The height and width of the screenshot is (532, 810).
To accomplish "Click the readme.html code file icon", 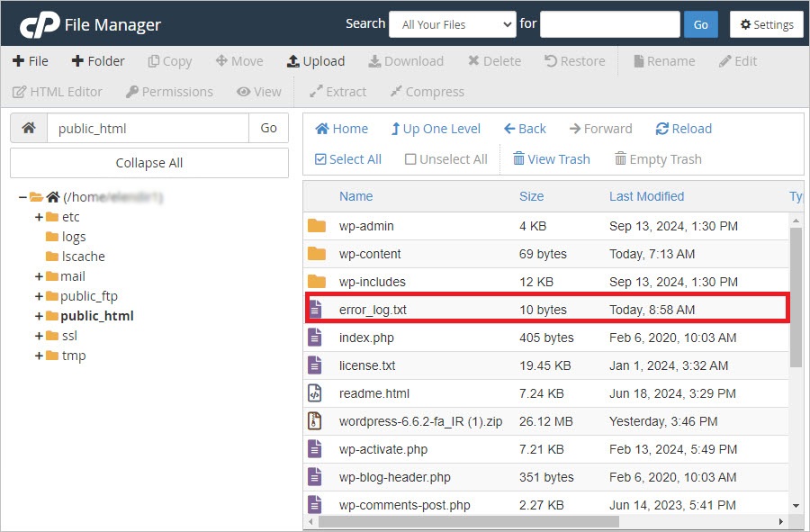I will pos(315,393).
